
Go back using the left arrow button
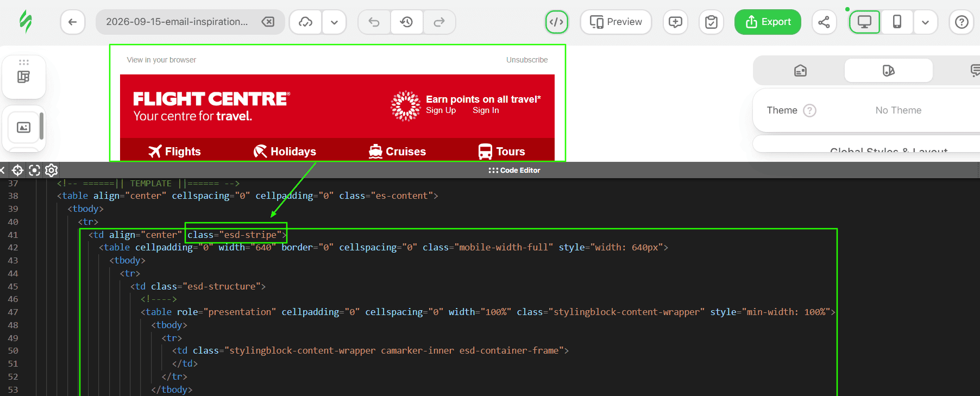pos(73,22)
